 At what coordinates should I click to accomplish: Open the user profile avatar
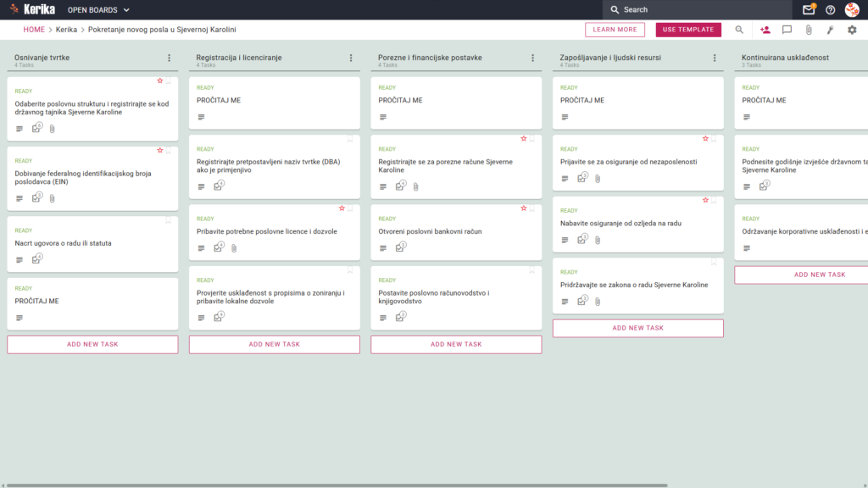852,9
